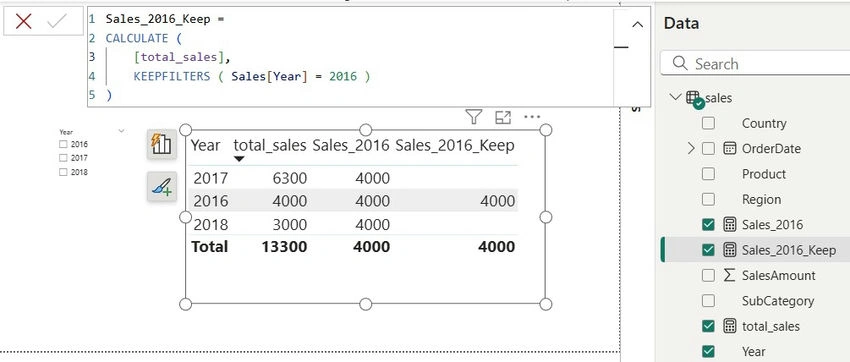Click the CALCULATE keyword in the formula
This screenshot has height=362, width=850.
[x=137, y=38]
